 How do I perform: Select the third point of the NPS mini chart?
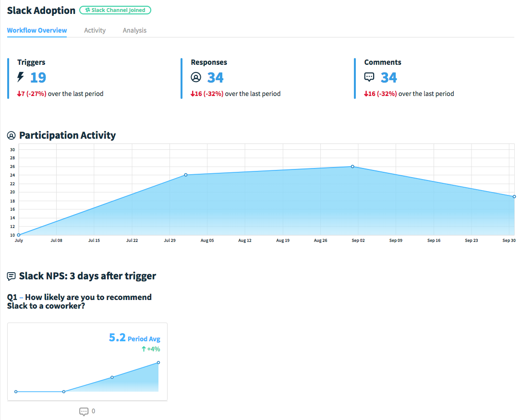(x=112, y=377)
